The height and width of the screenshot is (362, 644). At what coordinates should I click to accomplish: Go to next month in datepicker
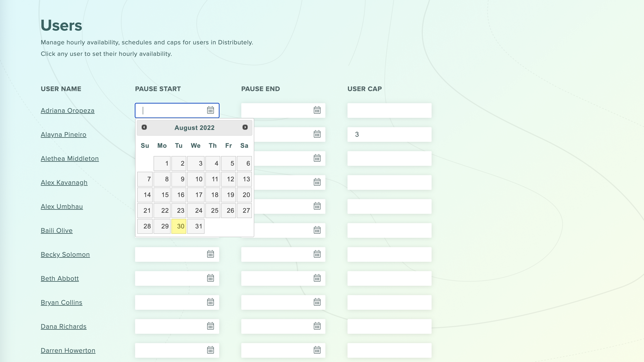[x=245, y=127]
